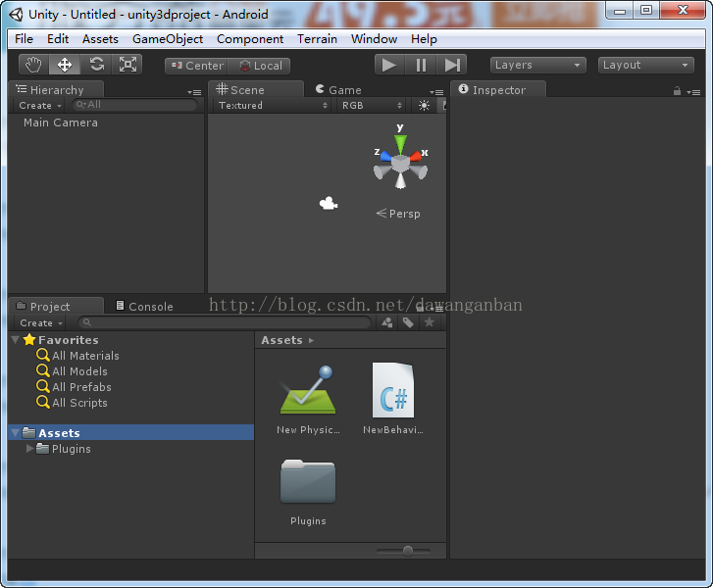Click Search by Label tag icon
The image size is (713, 588).
tap(408, 322)
